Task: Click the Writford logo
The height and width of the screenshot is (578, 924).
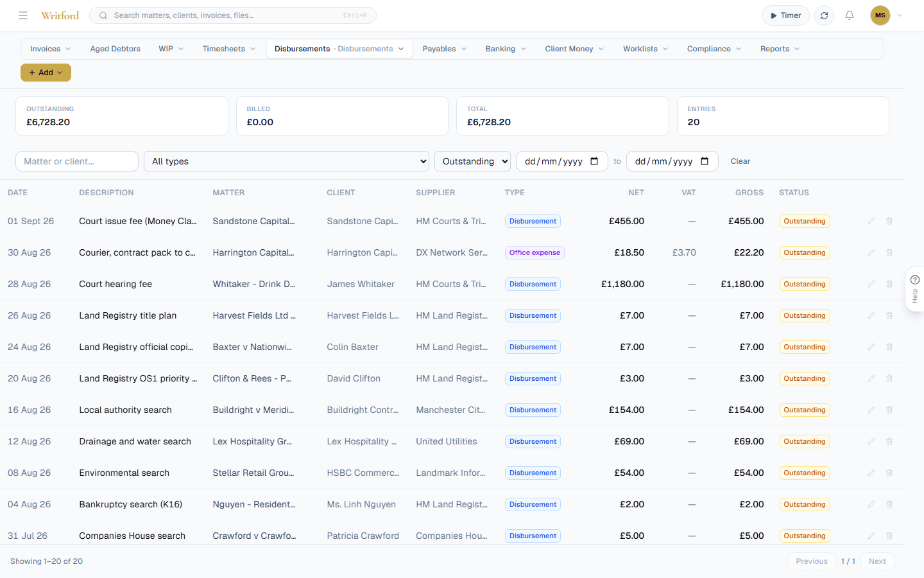Action: (60, 15)
